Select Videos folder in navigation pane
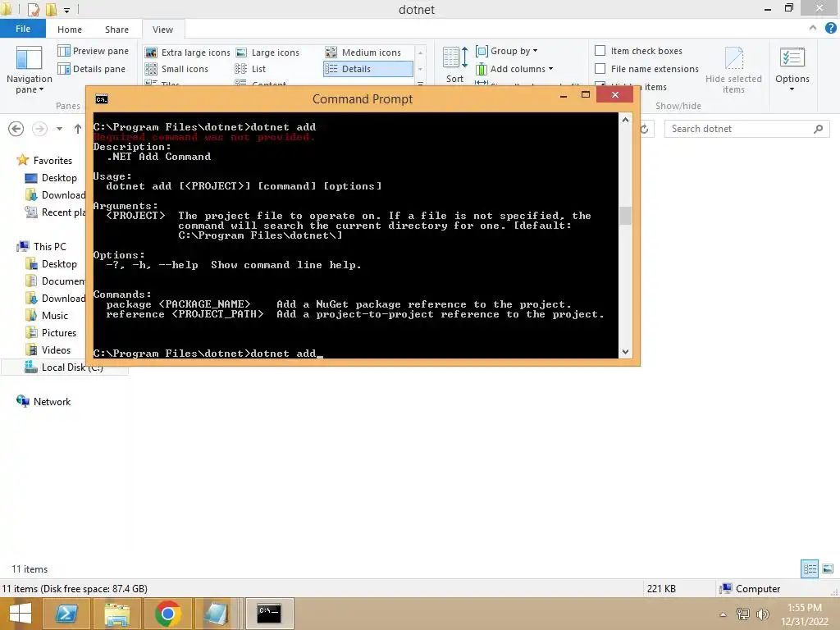 48,349
